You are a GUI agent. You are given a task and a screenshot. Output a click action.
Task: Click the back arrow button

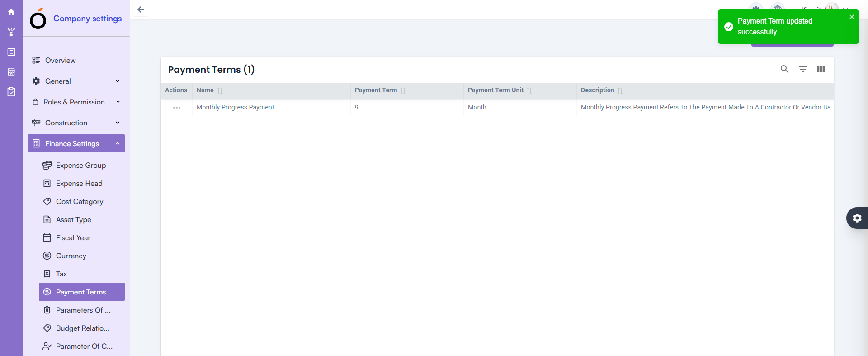141,9
